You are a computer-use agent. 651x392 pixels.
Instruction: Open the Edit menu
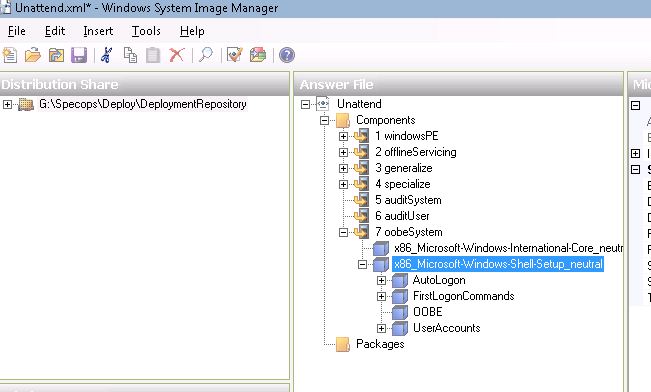pos(55,31)
